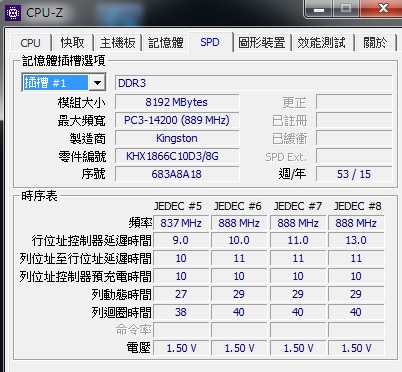
Task: Click the 8192 MBytes module size value
Action: (177, 102)
